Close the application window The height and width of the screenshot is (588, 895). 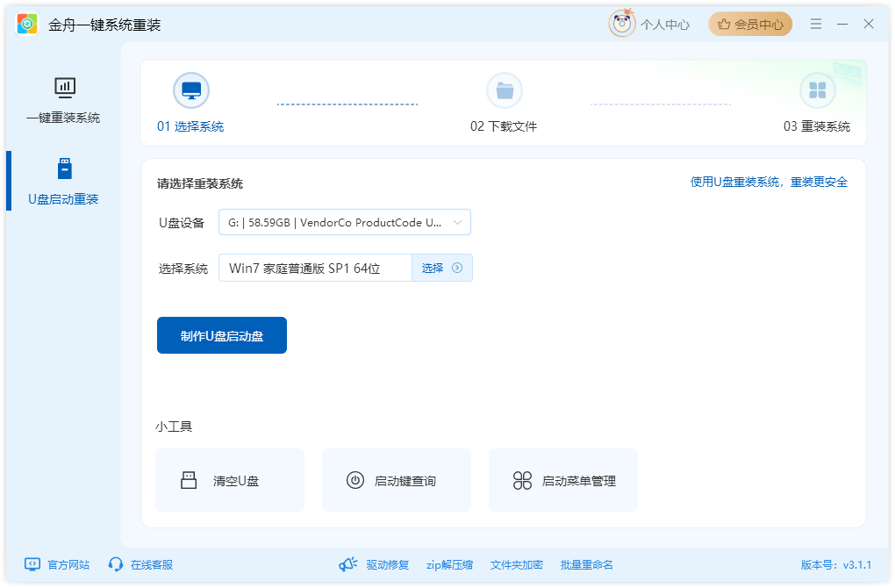click(x=868, y=24)
